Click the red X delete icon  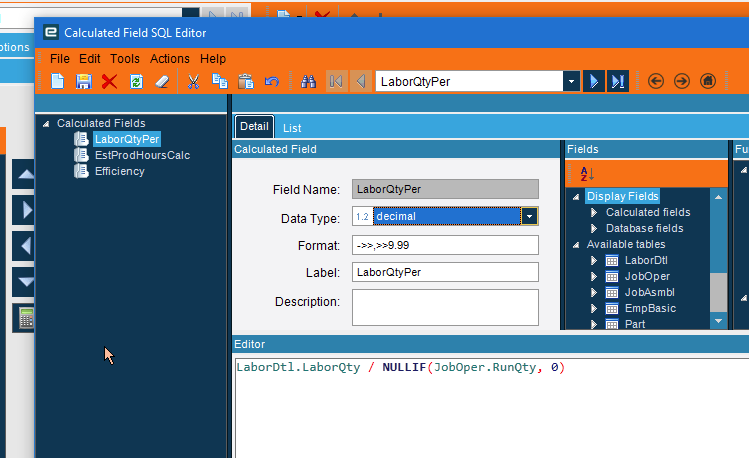coord(109,82)
